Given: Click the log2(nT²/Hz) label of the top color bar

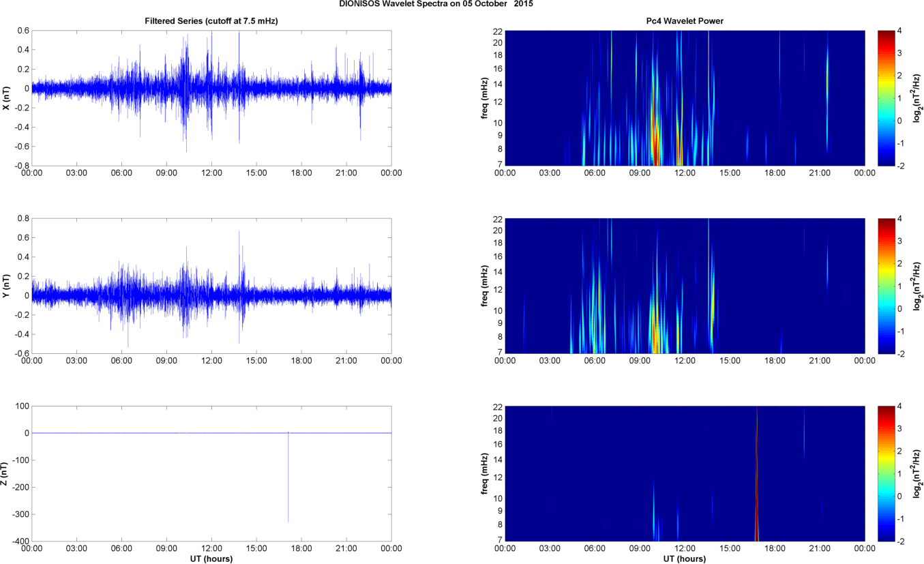Looking at the screenshot, I should 918,98.
